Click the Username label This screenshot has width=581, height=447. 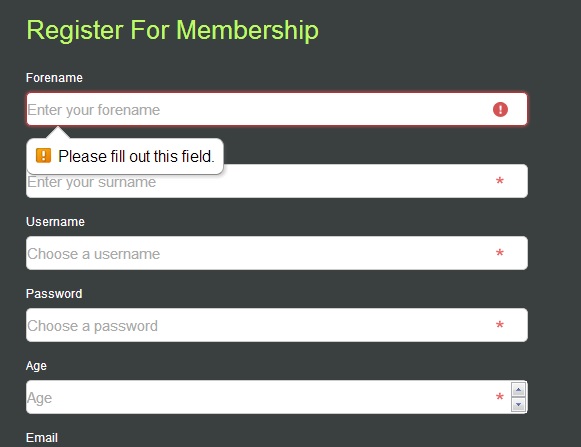tap(55, 222)
